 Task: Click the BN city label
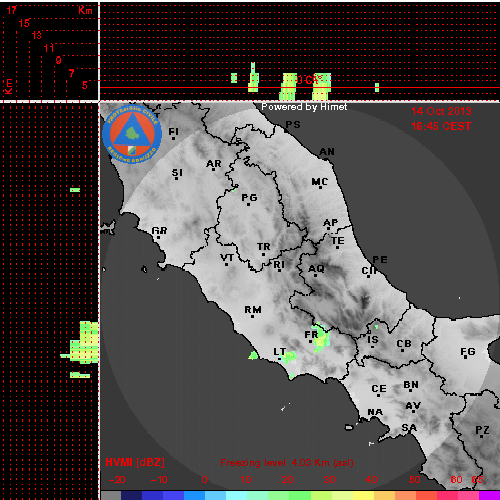pyautogui.click(x=411, y=385)
